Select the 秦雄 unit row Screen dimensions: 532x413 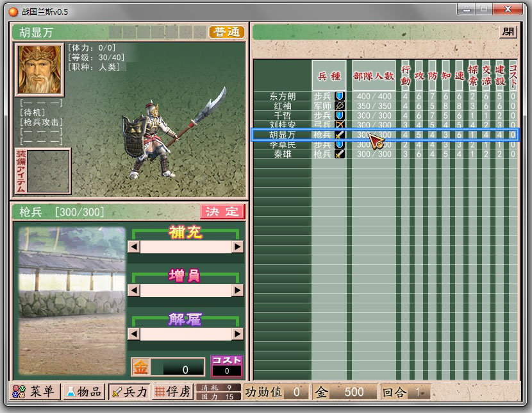click(385, 154)
